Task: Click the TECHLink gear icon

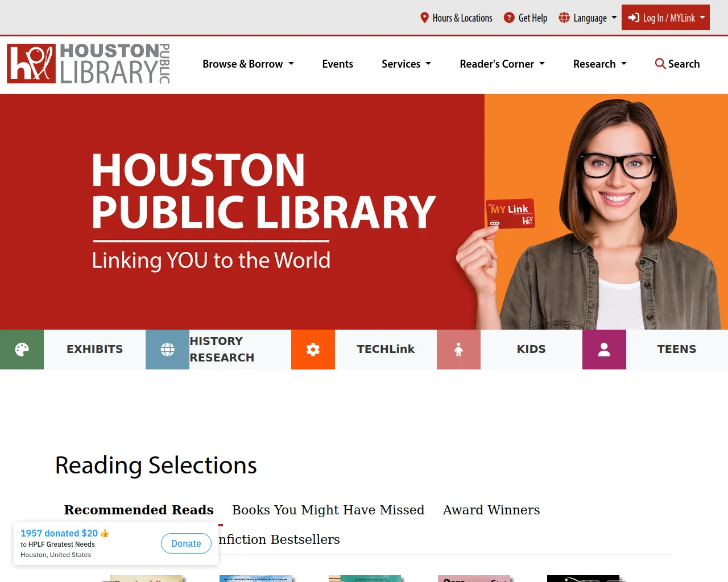Action: 313,350
